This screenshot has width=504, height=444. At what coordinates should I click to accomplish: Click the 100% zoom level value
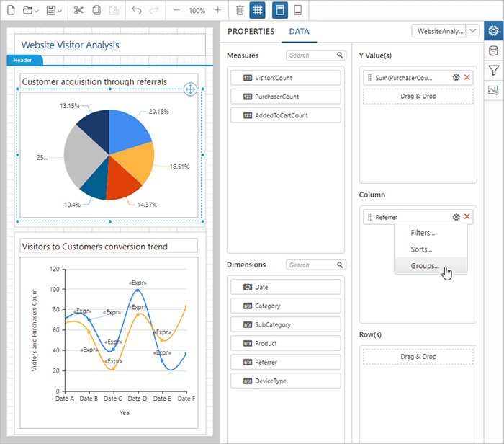pos(197,11)
